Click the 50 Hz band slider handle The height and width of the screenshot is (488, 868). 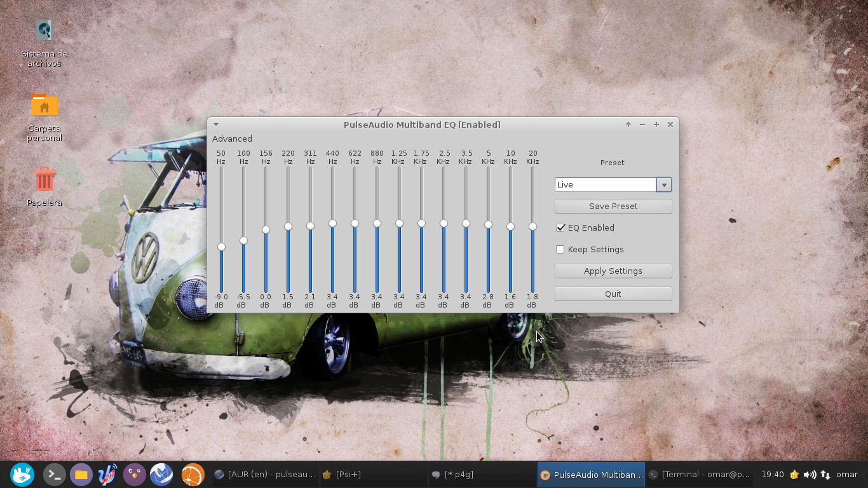click(x=221, y=247)
